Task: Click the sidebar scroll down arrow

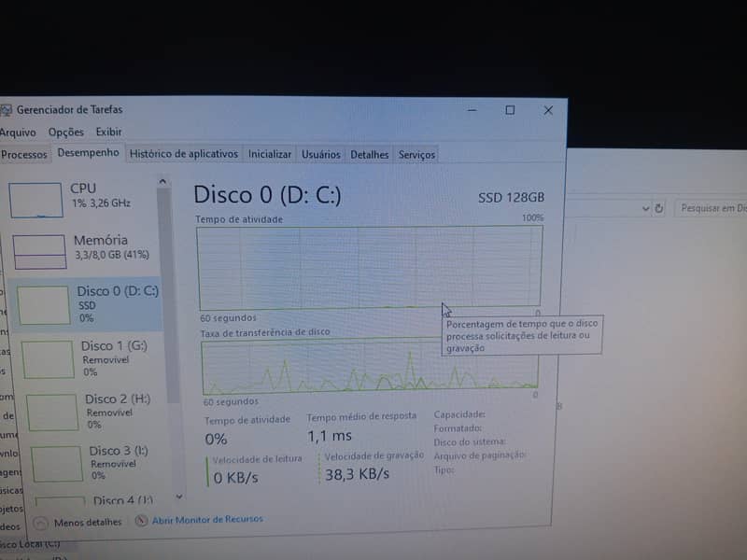Action: pos(179,497)
